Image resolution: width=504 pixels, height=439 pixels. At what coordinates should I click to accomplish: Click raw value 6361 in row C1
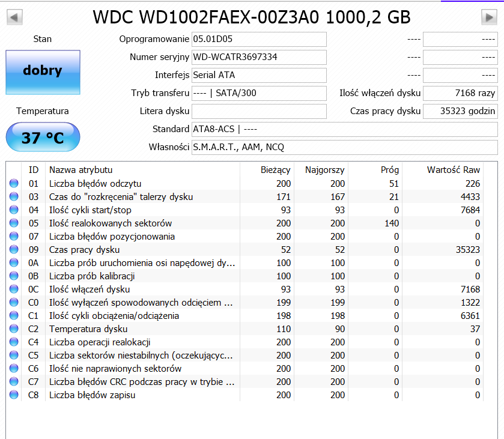pyautogui.click(x=470, y=316)
